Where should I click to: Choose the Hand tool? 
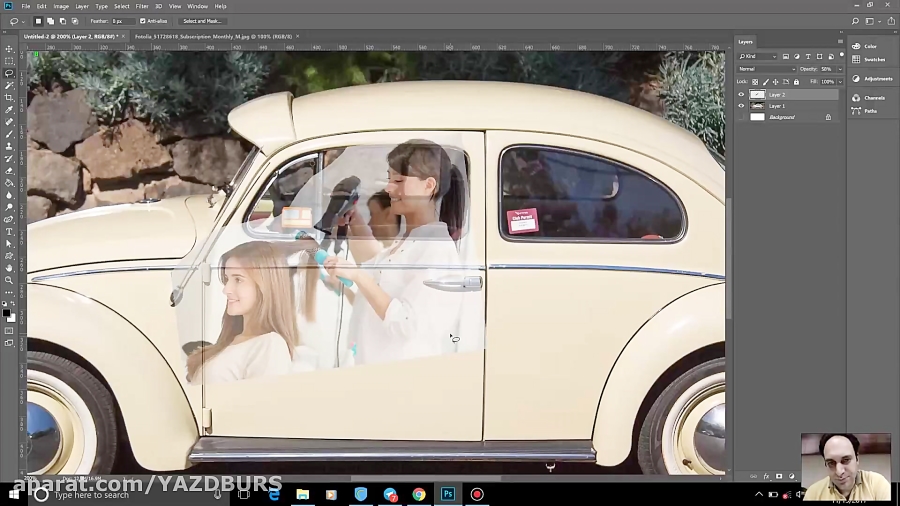point(9,268)
